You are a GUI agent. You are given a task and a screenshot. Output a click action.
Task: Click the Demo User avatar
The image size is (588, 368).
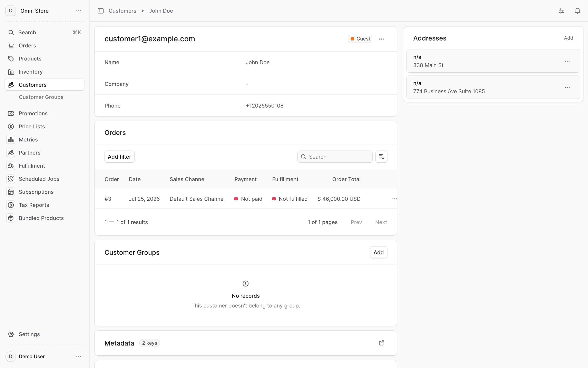(x=10, y=357)
